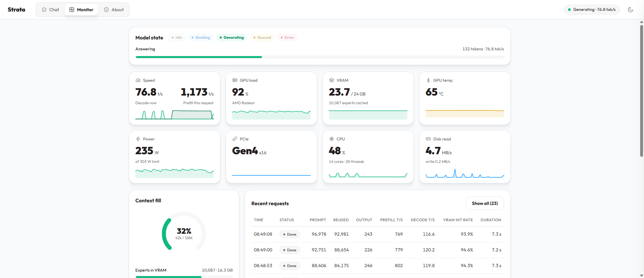Click the 96,978 prompt cell

[x=319, y=234]
